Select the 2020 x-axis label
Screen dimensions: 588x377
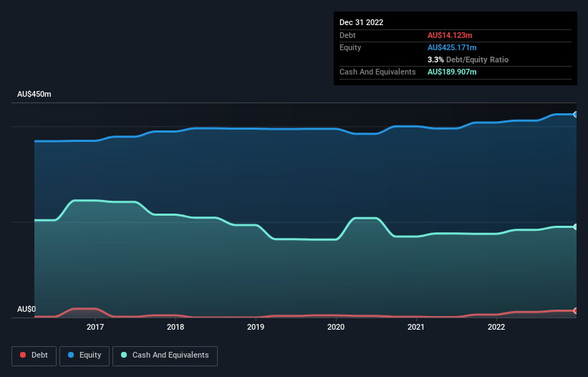tap(336, 327)
